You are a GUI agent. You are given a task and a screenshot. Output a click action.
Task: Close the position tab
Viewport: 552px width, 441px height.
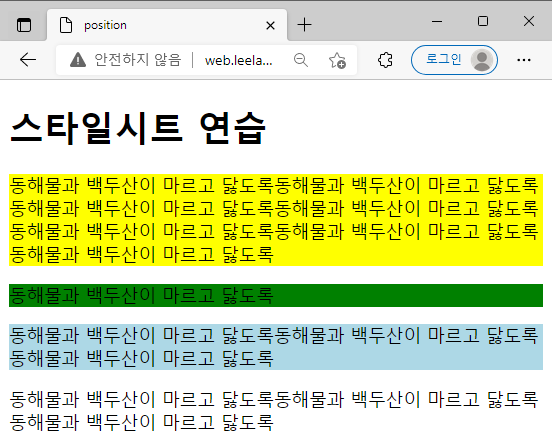point(270,25)
